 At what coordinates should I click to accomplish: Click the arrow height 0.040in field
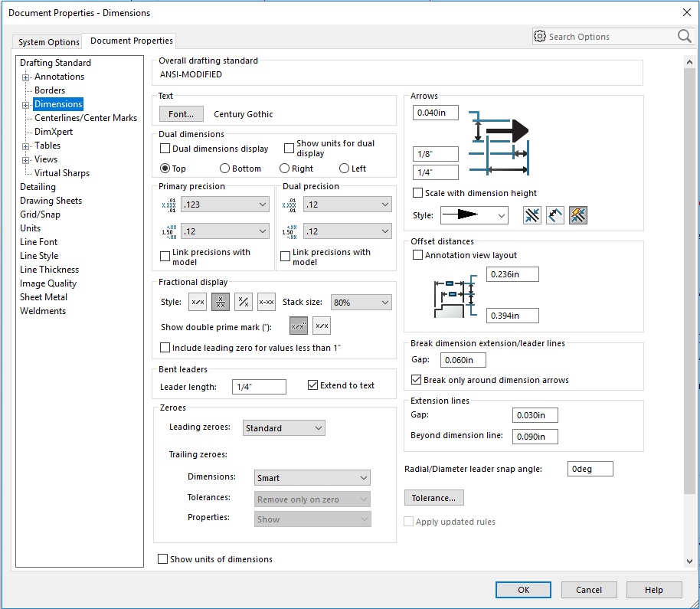tap(435, 113)
